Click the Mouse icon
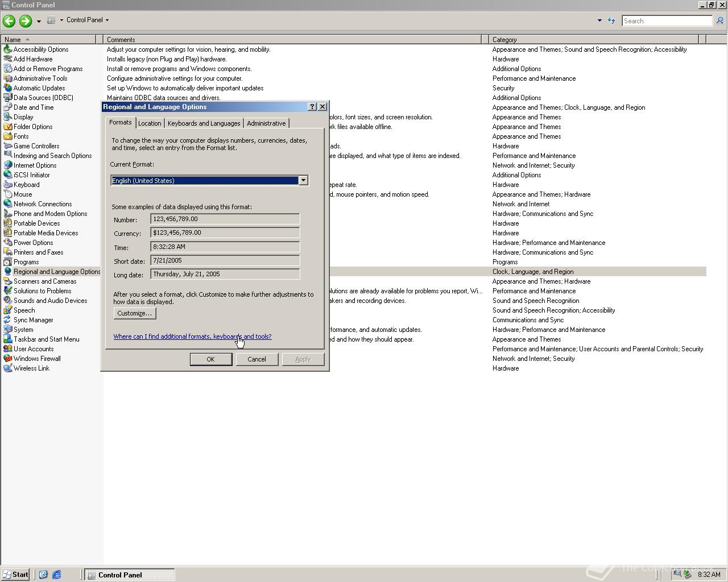This screenshot has height=582, width=728. pos(7,194)
